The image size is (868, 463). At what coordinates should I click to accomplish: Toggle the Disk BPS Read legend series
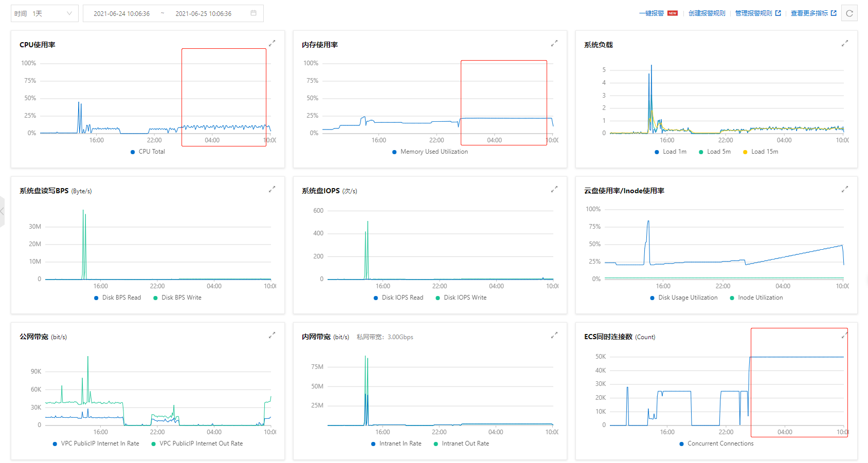(117, 298)
